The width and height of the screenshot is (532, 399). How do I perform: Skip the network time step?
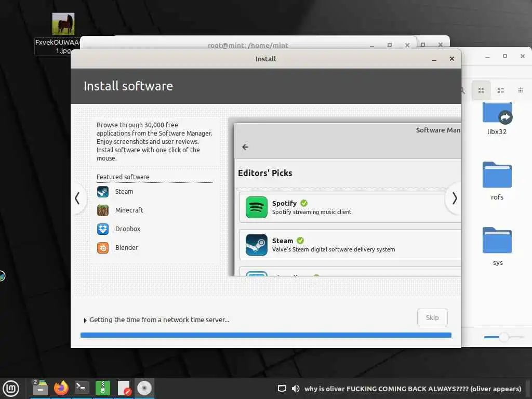tap(432, 317)
